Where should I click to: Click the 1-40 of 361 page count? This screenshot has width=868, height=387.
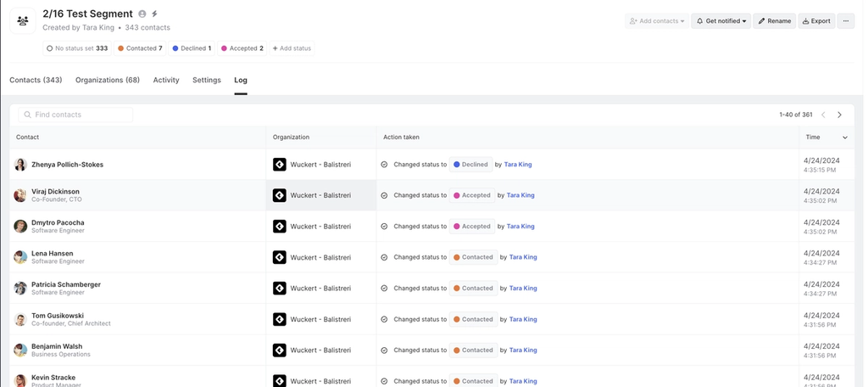(x=796, y=115)
